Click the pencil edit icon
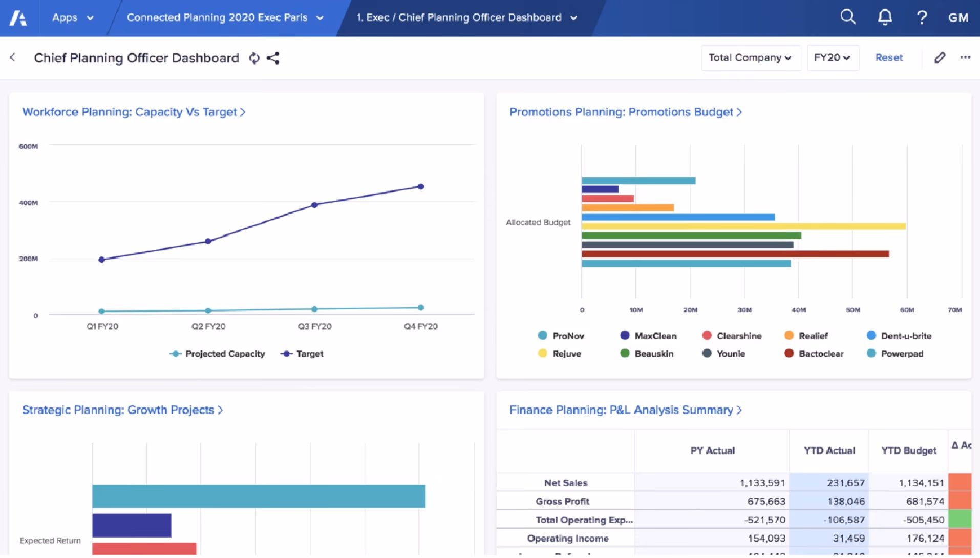This screenshot has height=558, width=980. click(940, 57)
